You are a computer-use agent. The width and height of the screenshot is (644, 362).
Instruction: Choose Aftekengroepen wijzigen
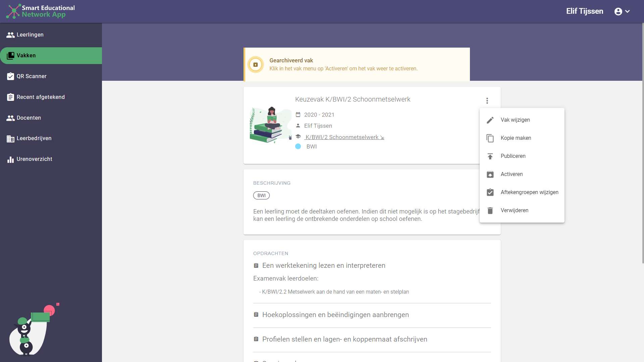522,192
